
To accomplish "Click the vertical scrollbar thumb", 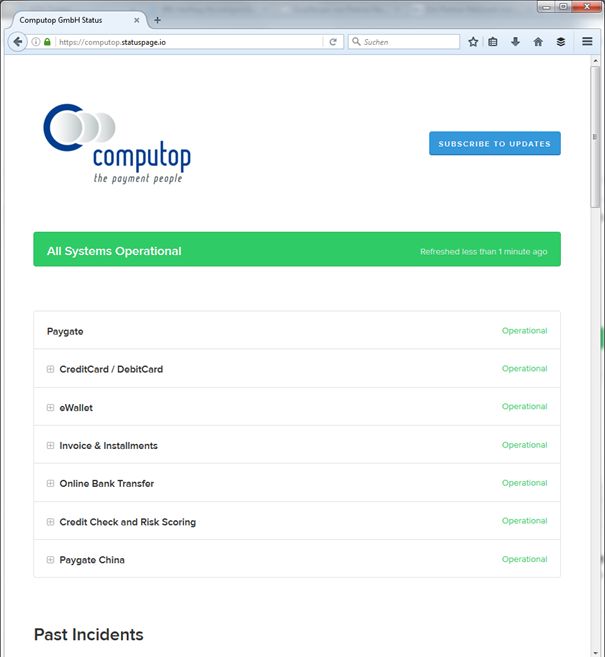I will (595, 137).
